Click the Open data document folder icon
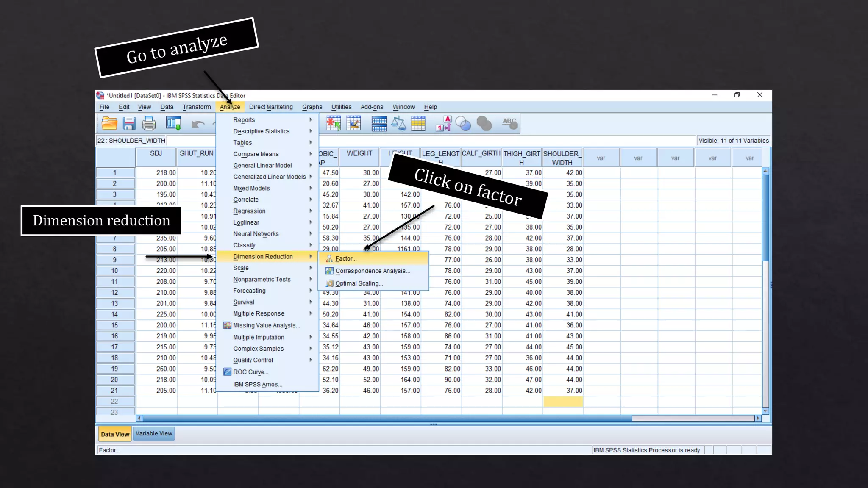 [109, 124]
